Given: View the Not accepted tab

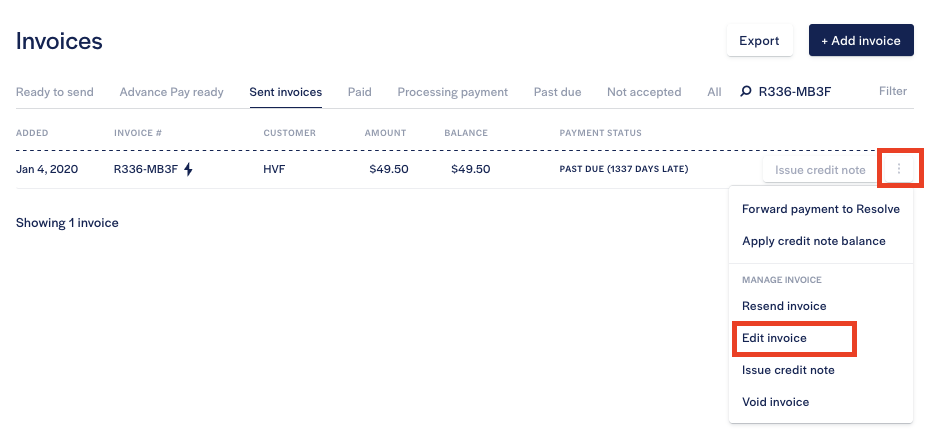Looking at the screenshot, I should pyautogui.click(x=644, y=92).
